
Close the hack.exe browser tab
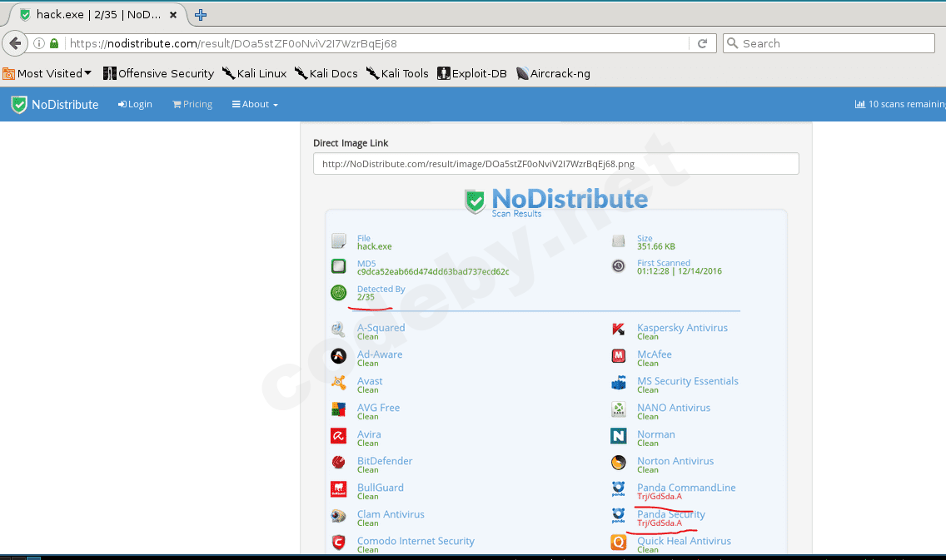click(173, 15)
